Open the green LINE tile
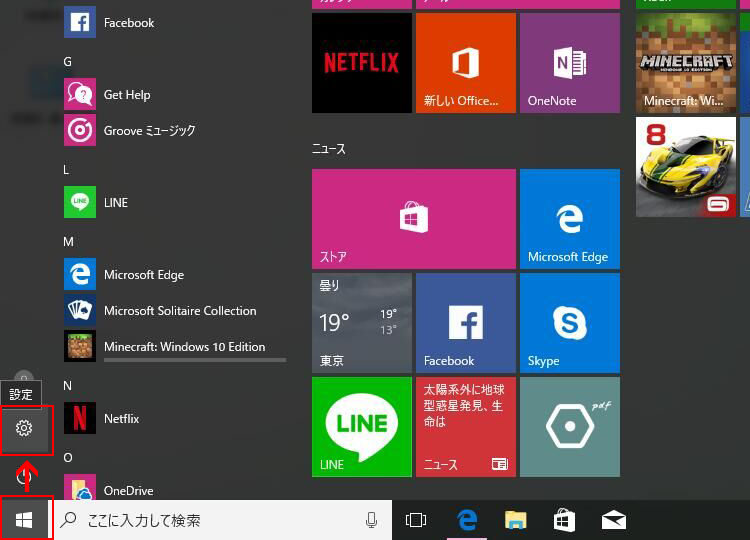Screen dimensions: 750x540 click(362, 427)
